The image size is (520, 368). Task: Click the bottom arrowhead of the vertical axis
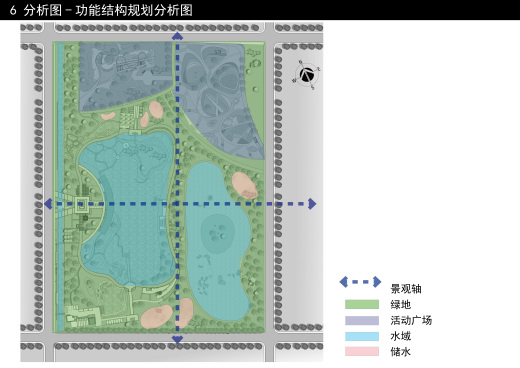click(x=177, y=340)
